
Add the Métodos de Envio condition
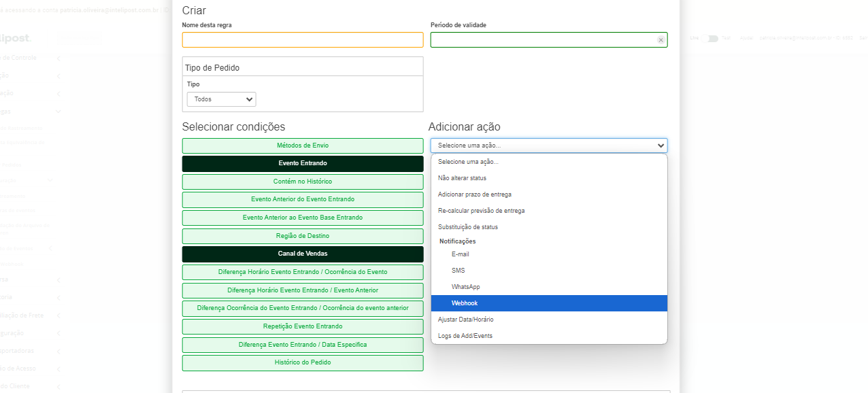click(x=303, y=146)
